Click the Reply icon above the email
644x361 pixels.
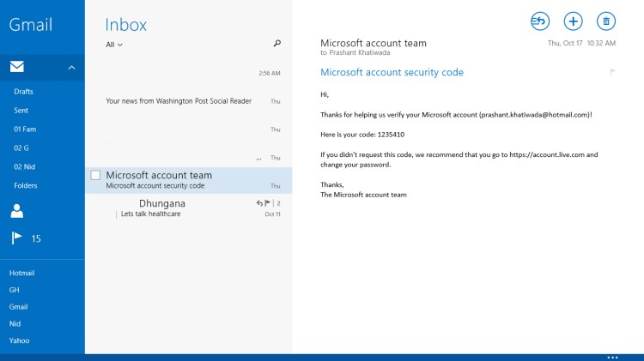[x=540, y=21]
